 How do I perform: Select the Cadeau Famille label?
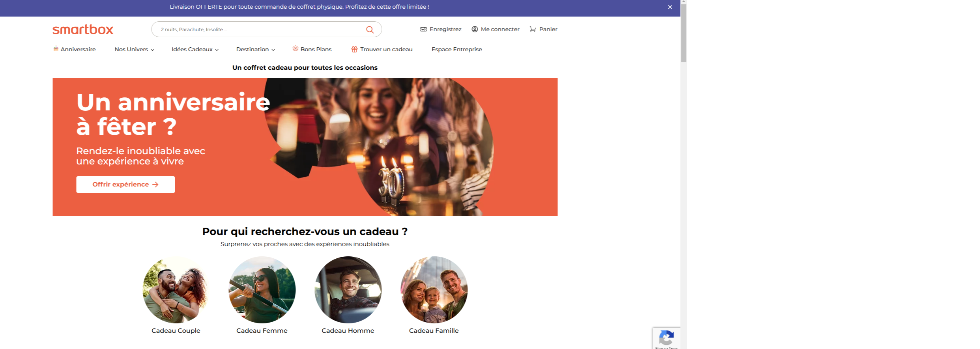coord(434,330)
